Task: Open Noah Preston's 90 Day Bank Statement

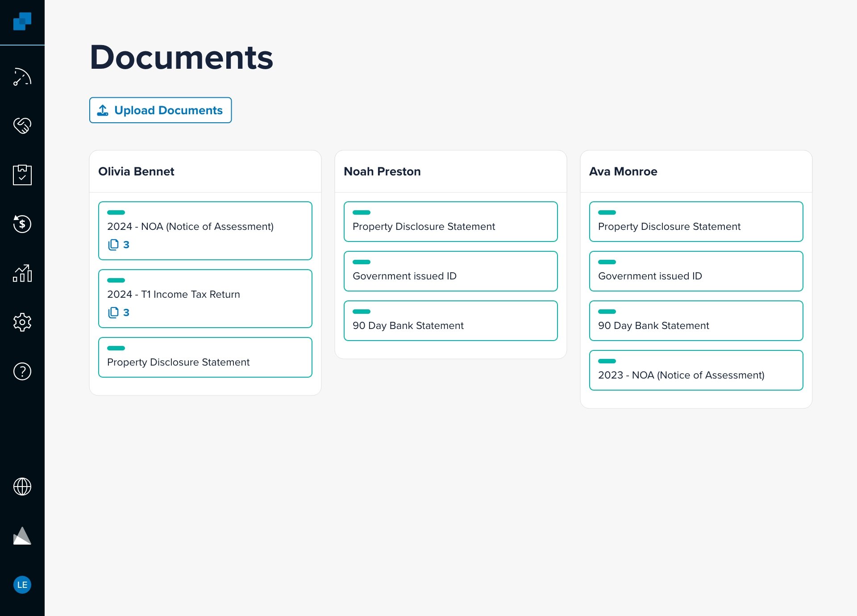Action: click(450, 321)
